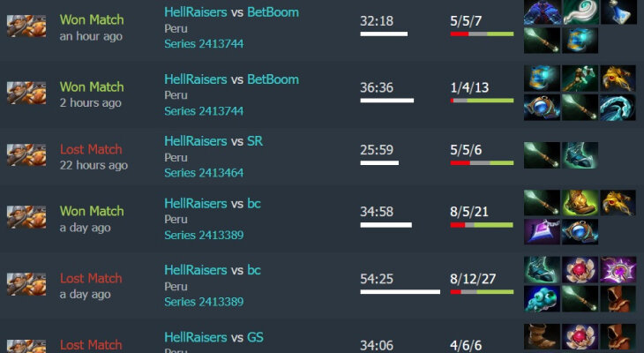Click the purple book item in the 34:58 match
Image resolution: width=644 pixels, height=353 pixels.
point(542,232)
